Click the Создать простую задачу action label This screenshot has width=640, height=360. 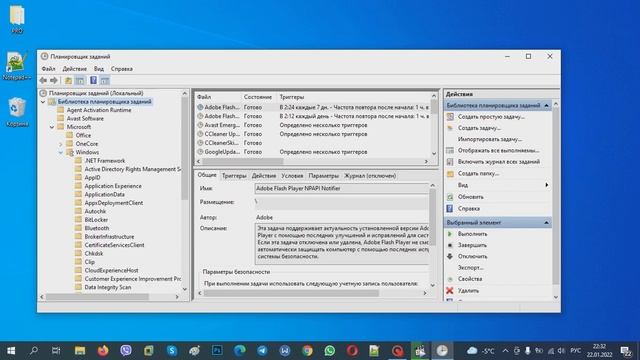[491, 117]
